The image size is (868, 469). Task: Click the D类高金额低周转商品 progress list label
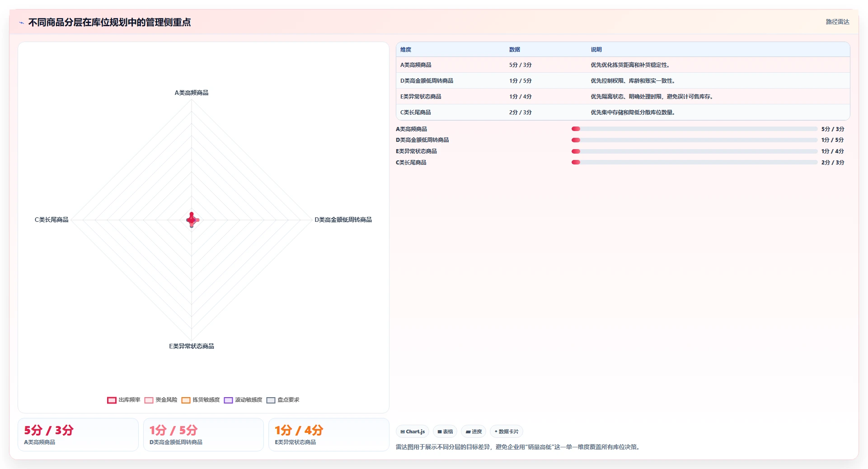422,141
